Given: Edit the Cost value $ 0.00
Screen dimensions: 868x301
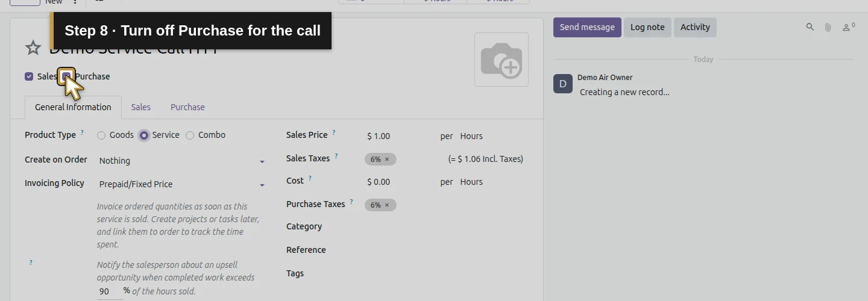Looking at the screenshot, I should [399, 182].
